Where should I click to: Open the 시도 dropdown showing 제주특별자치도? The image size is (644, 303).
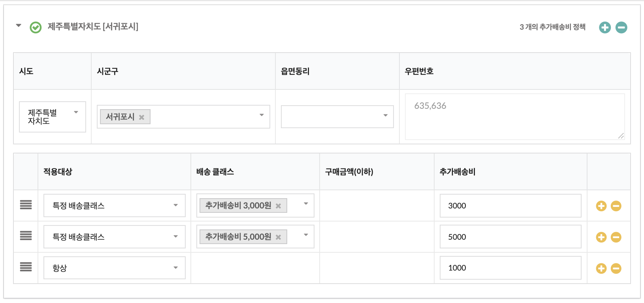click(x=53, y=117)
